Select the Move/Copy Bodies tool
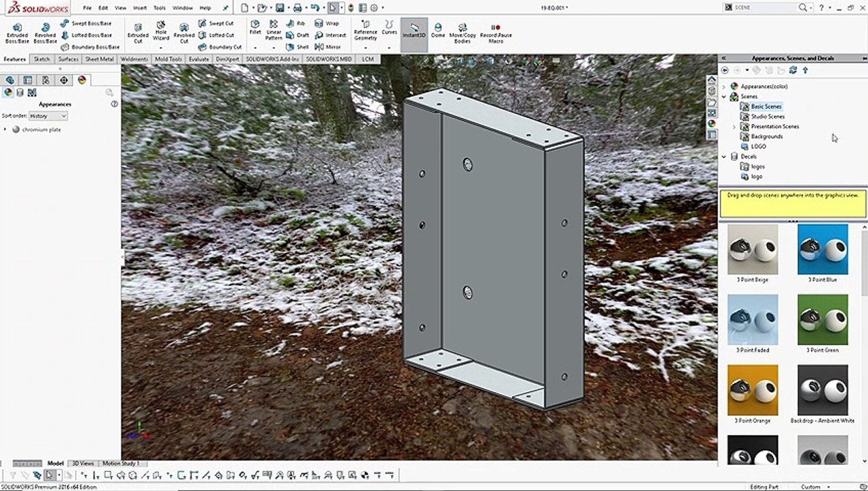868x491 pixels. coord(463,32)
